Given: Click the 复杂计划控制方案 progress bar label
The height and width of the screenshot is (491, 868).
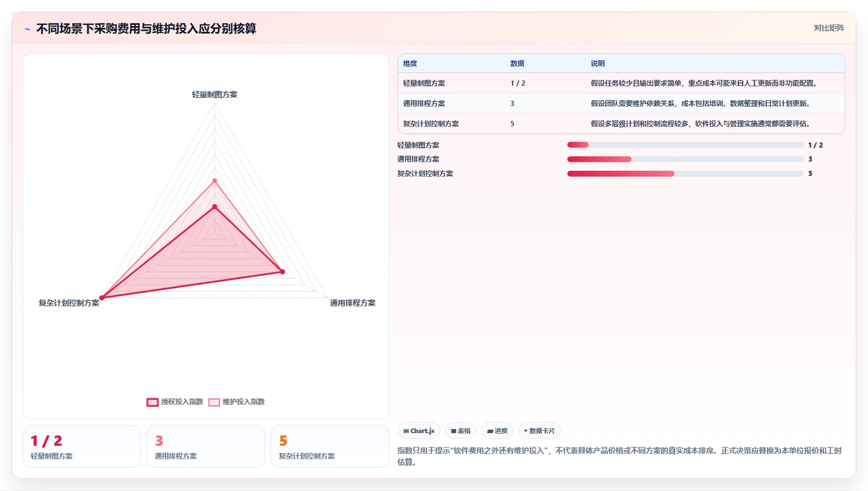Looking at the screenshot, I should tap(425, 174).
